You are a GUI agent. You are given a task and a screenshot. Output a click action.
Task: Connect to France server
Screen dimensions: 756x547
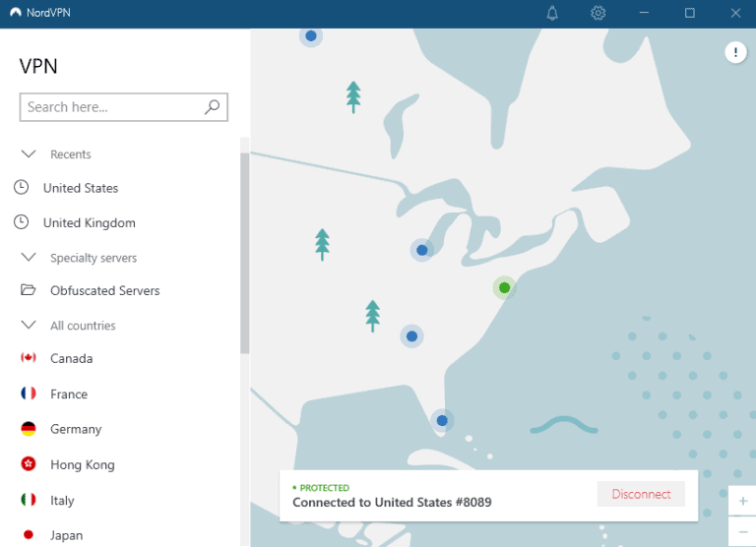click(69, 394)
